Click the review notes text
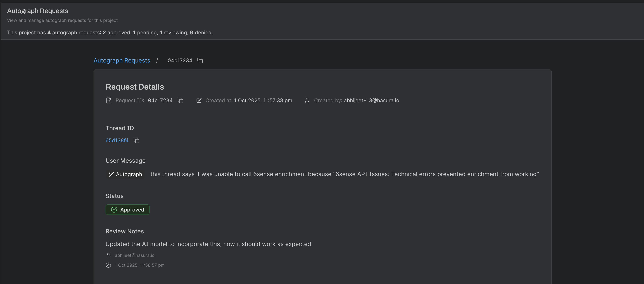This screenshot has width=644, height=284. pyautogui.click(x=208, y=244)
